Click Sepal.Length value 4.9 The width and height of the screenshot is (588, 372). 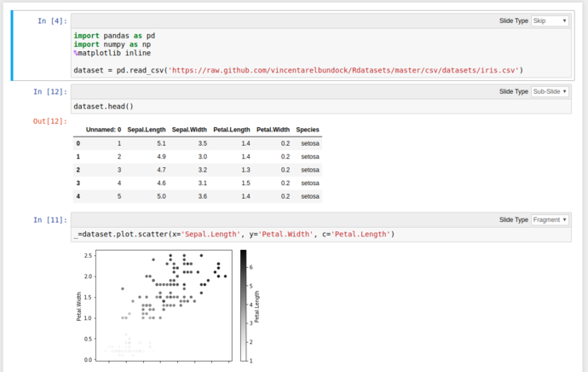tap(161, 156)
